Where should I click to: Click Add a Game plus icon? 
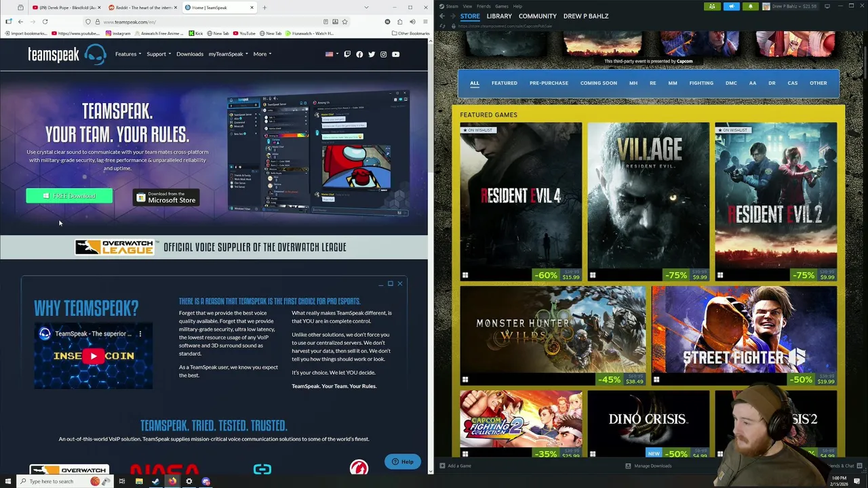coord(442,466)
